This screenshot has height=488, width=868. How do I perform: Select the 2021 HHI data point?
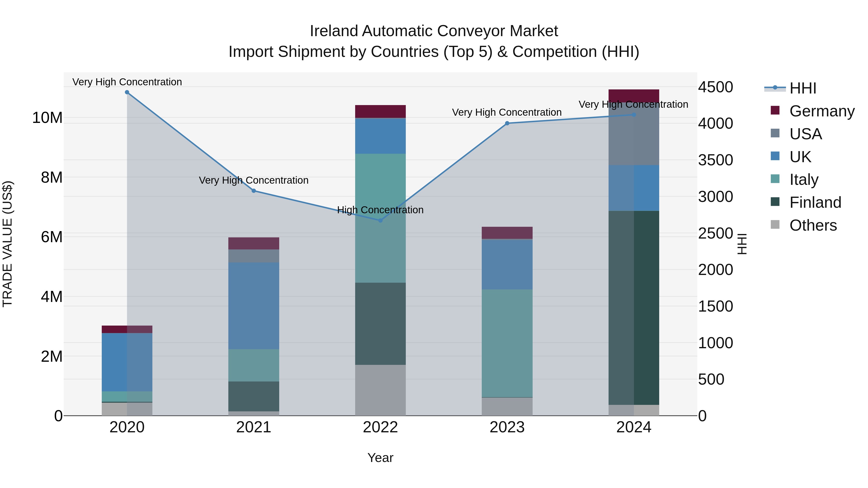254,191
